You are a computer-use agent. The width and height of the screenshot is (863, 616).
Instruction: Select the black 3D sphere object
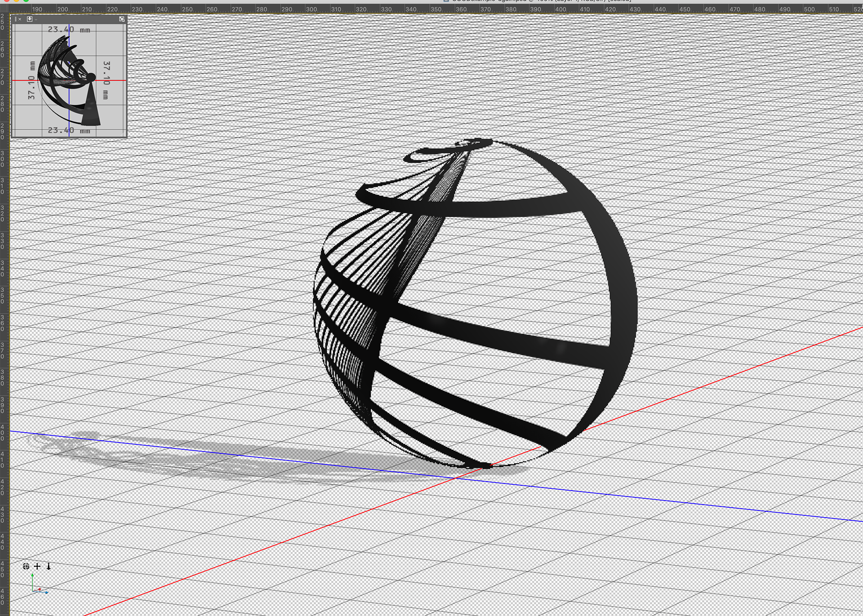(x=475, y=303)
